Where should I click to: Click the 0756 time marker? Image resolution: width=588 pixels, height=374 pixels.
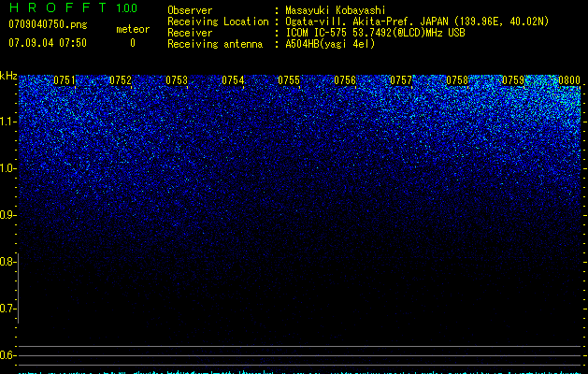point(345,80)
